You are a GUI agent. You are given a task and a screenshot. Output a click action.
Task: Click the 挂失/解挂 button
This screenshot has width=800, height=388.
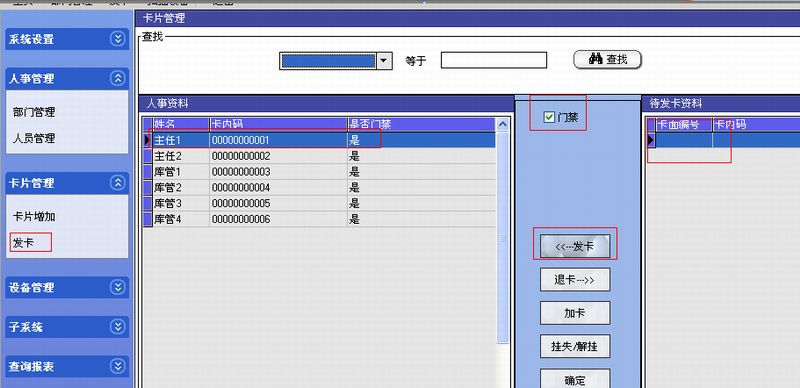tap(575, 347)
